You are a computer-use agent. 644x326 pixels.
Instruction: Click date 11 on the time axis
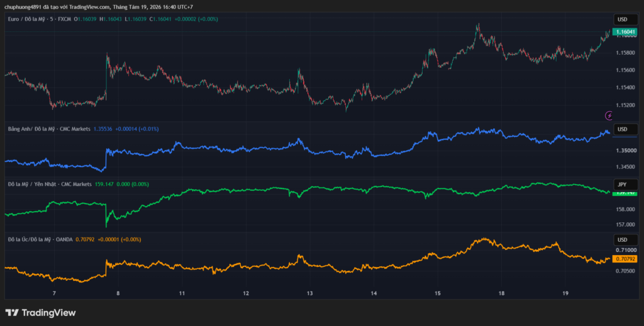pos(182,293)
